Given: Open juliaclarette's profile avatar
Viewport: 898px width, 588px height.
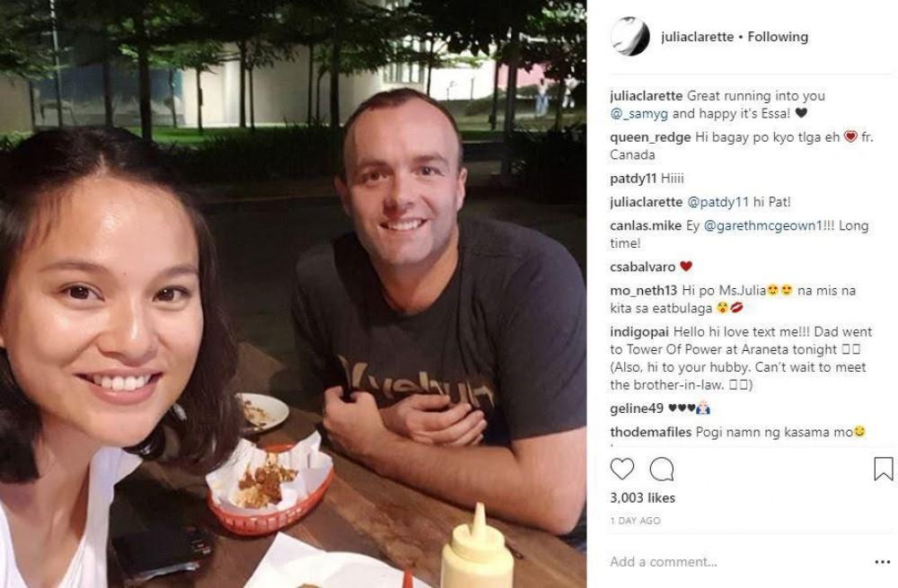Looking at the screenshot, I should coord(630,37).
